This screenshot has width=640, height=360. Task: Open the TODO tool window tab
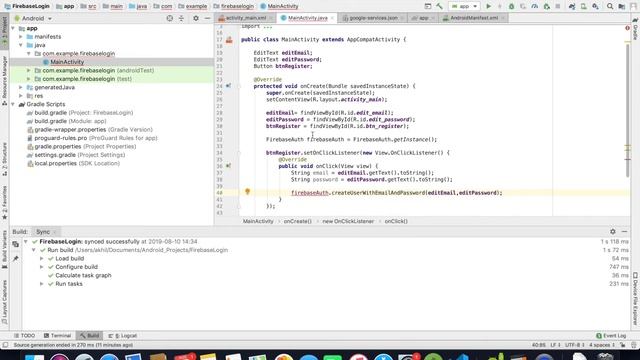24,336
